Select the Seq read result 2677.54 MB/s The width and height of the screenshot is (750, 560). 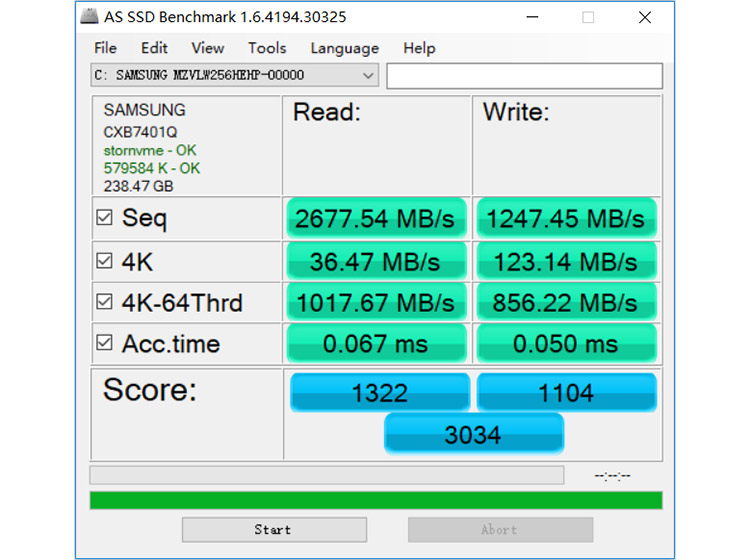coord(376,219)
